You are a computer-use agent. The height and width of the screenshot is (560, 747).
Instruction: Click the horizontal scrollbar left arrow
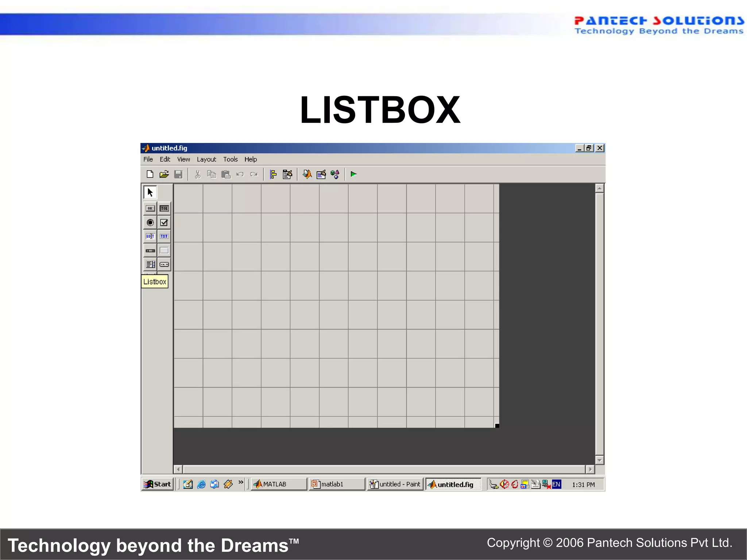tap(178, 470)
